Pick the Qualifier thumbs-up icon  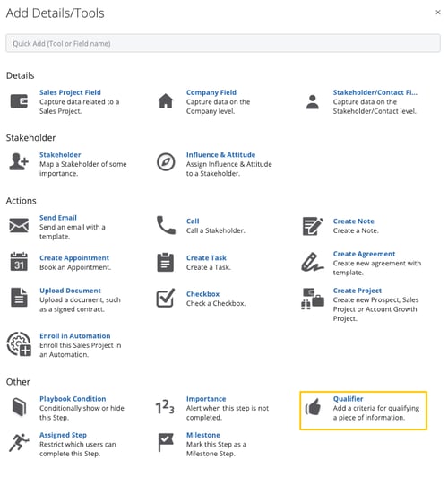click(313, 407)
